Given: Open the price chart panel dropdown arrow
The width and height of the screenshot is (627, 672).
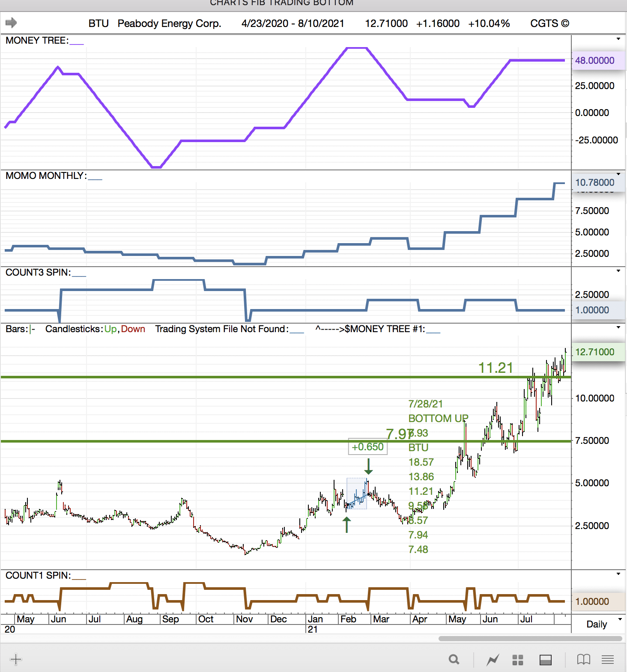Looking at the screenshot, I should (618, 327).
